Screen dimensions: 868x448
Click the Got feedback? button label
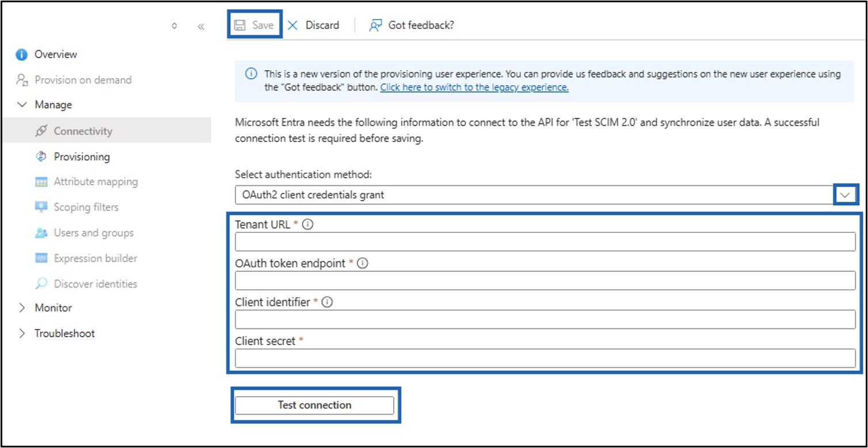click(x=421, y=25)
